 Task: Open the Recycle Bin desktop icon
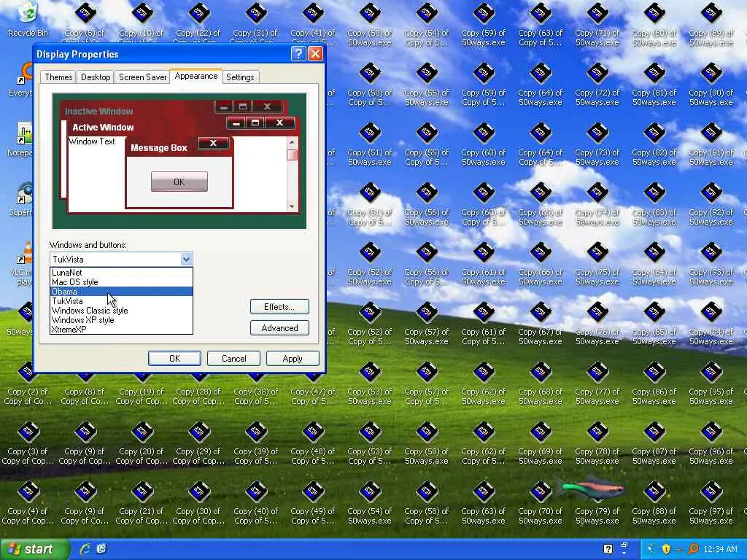click(x=28, y=19)
